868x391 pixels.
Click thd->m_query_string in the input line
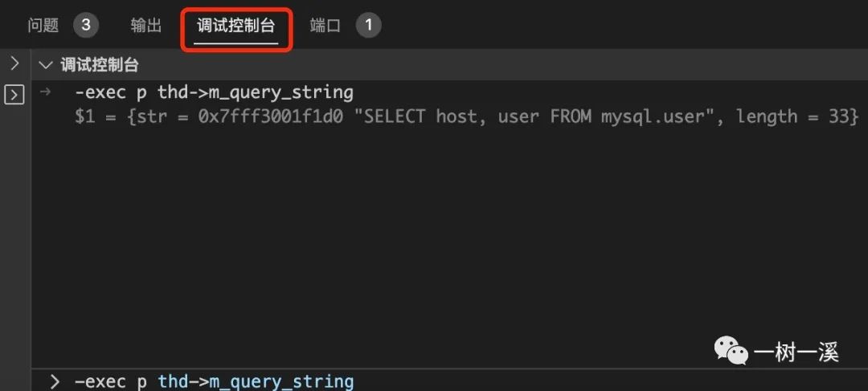tap(256, 381)
